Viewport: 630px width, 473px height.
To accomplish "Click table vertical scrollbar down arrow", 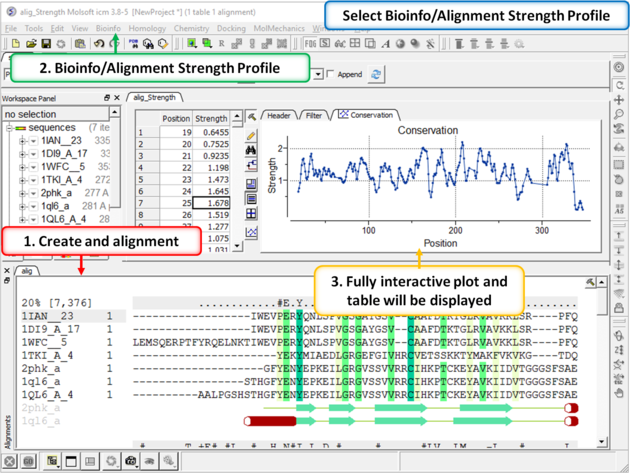I will (238, 244).
